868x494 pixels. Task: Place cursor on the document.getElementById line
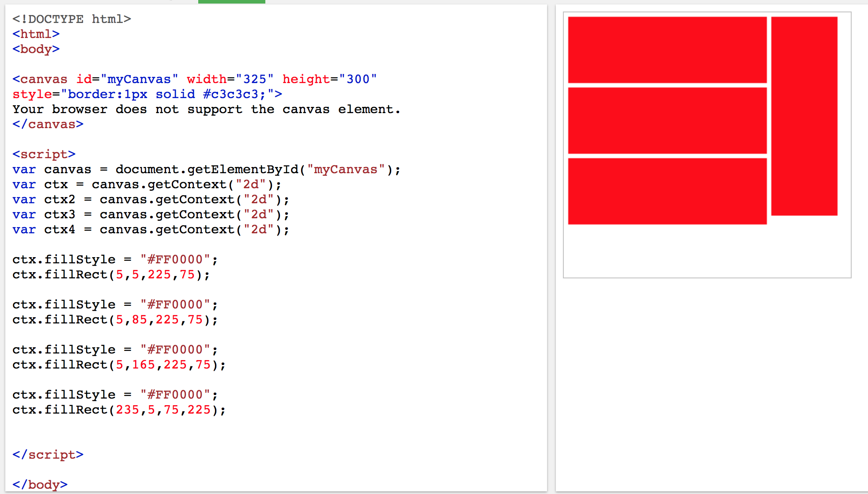point(207,169)
